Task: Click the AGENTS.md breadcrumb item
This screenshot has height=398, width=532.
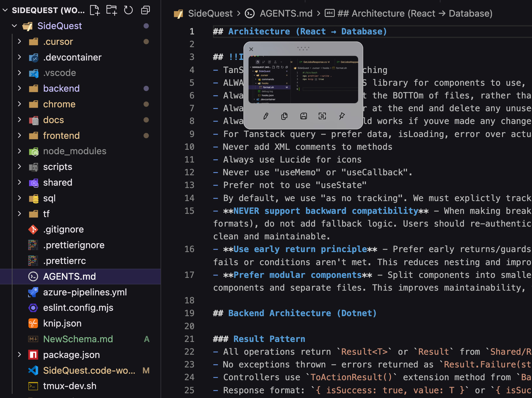Action: [286, 13]
